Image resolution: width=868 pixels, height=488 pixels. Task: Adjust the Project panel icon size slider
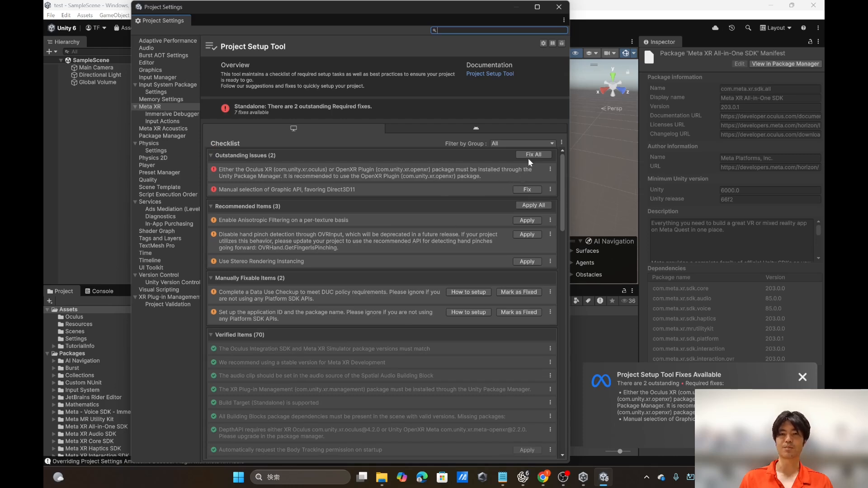(619, 451)
